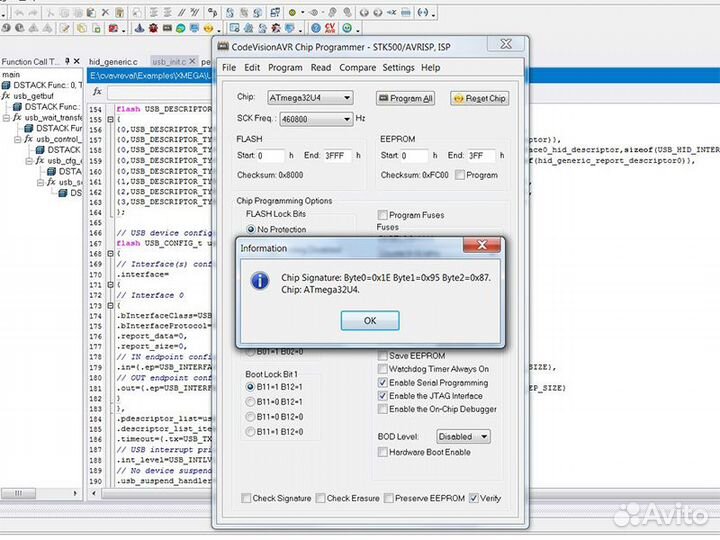Select the B11=0 B12=1 boot lock option
Screen dimensions: 720x540
point(251,403)
